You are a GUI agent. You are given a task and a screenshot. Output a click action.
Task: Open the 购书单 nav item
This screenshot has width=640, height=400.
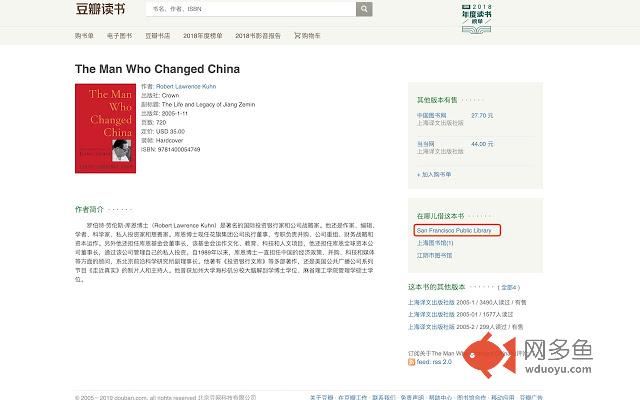(x=84, y=36)
